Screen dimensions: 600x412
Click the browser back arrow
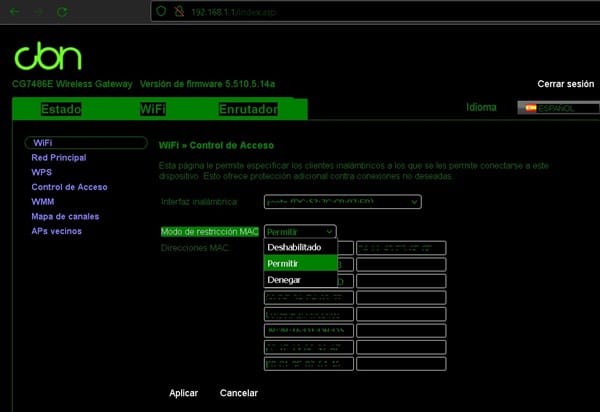click(x=15, y=12)
